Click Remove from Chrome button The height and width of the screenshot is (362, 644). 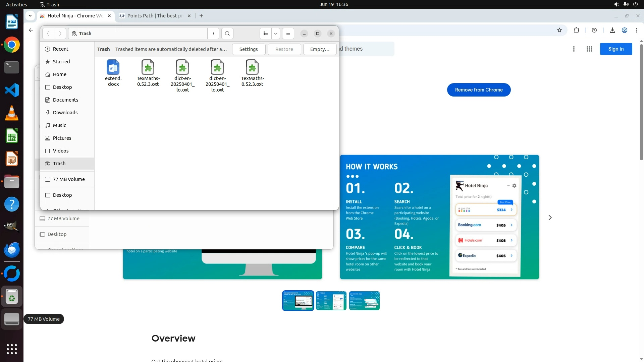point(479,90)
